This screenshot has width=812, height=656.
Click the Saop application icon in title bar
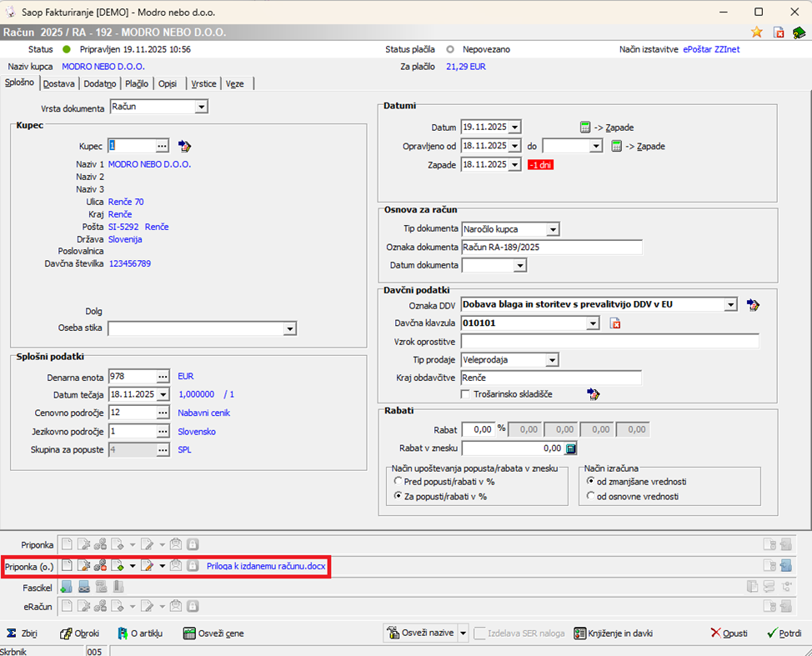coord(10,12)
